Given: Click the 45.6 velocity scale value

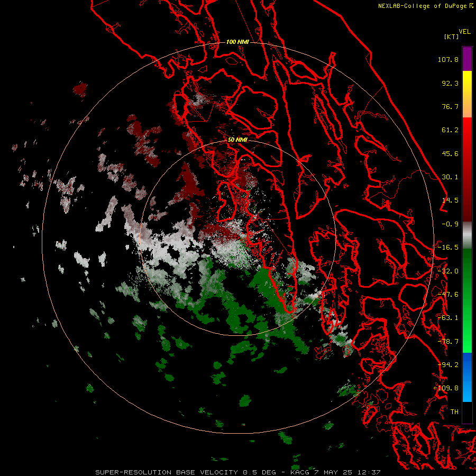Looking at the screenshot, I should (x=450, y=153).
